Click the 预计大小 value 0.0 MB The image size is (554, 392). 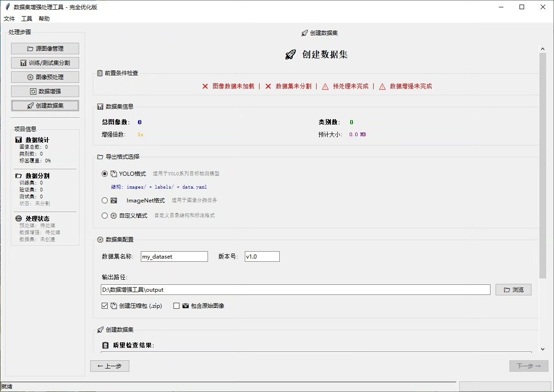pyautogui.click(x=358, y=135)
